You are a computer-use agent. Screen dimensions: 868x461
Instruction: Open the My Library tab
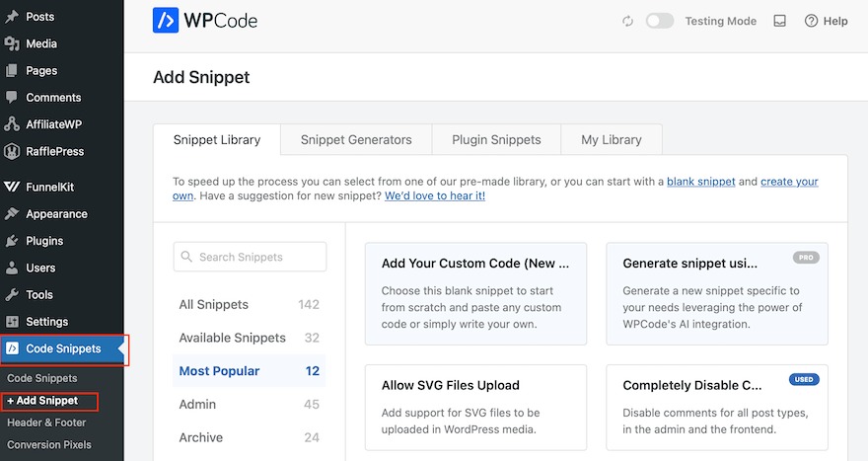tap(612, 139)
